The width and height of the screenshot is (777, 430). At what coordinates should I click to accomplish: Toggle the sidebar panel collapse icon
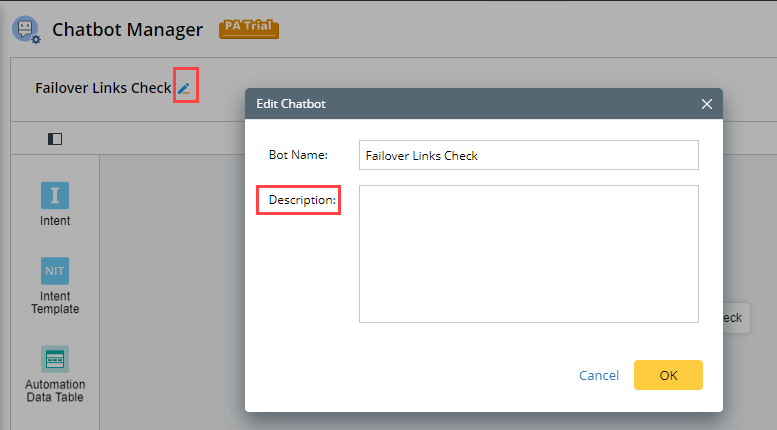(x=55, y=139)
